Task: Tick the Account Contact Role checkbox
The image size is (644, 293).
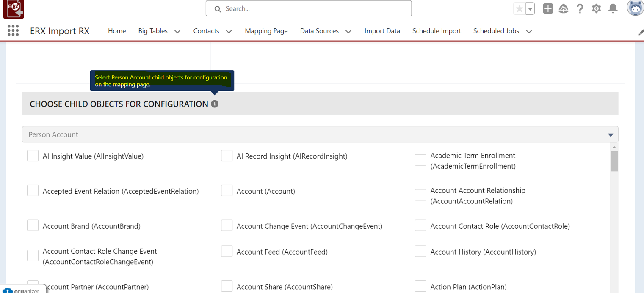Action: (x=420, y=226)
